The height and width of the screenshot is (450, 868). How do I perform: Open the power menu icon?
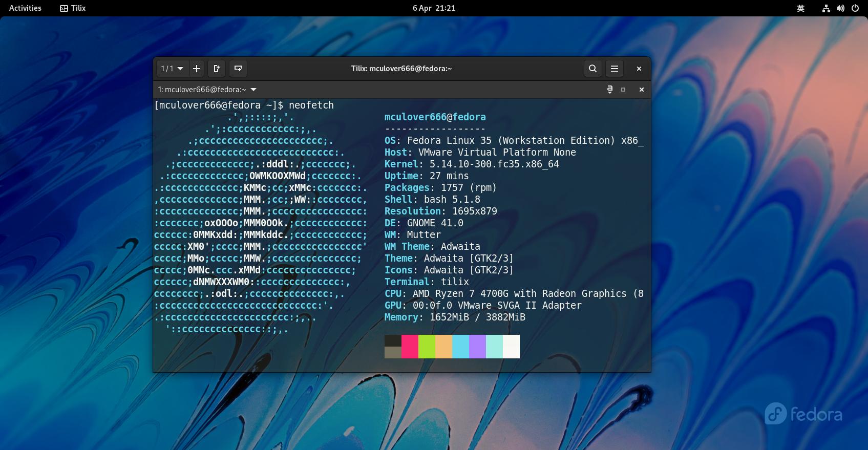point(855,8)
